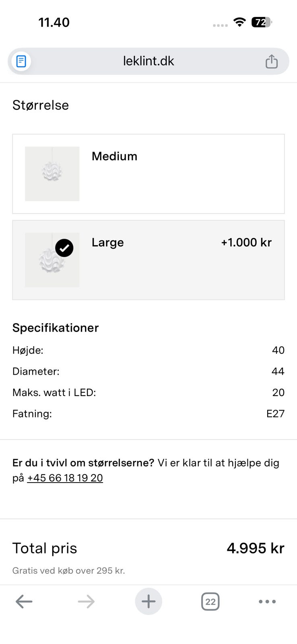Screen dimensions: 297x644
Task: Call the phone number +45 66 18 19 20
Action: tap(65, 478)
